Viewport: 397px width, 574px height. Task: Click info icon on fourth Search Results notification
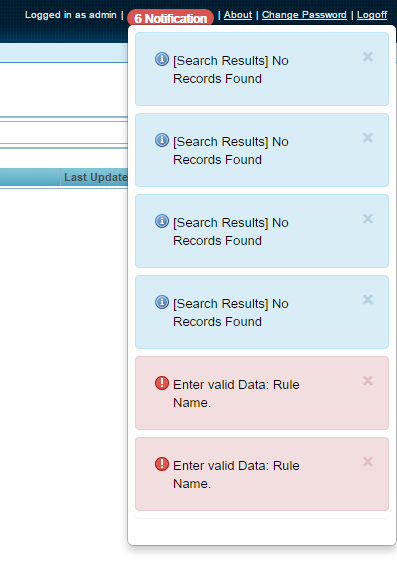coord(162,302)
